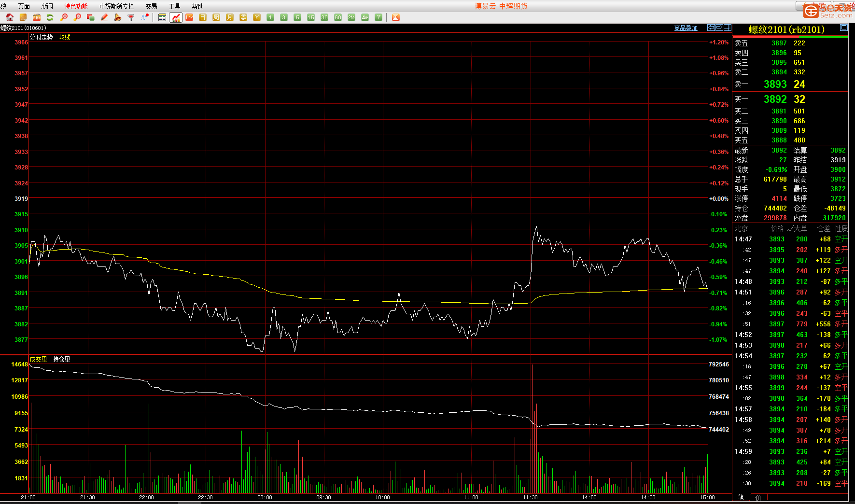Click the right arrow next contract icon
The width and height of the screenshot is (855, 504).
click(x=719, y=28)
